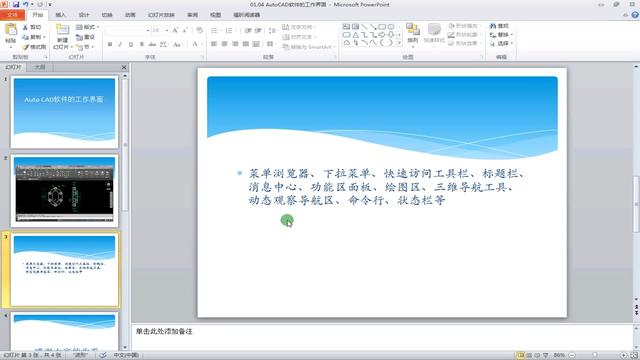Save the presentation from the quick access toolbar
The image size is (640, 360).
[x=16, y=4]
